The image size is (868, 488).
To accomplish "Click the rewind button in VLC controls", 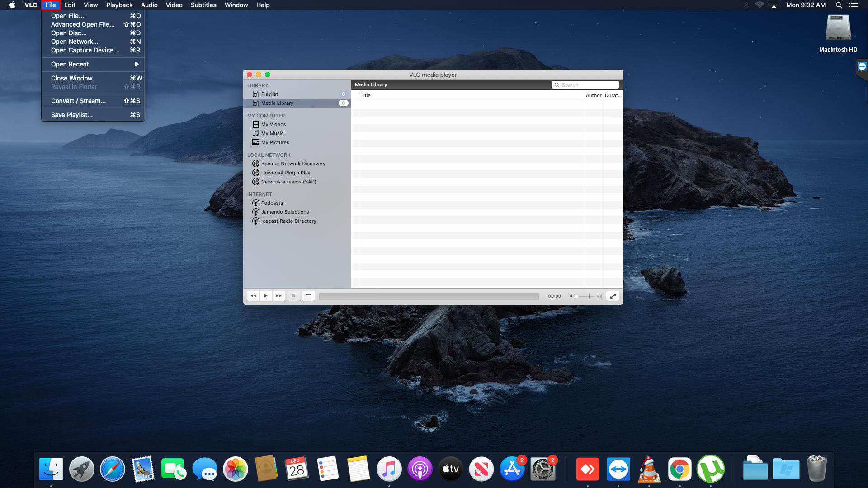I will (253, 296).
